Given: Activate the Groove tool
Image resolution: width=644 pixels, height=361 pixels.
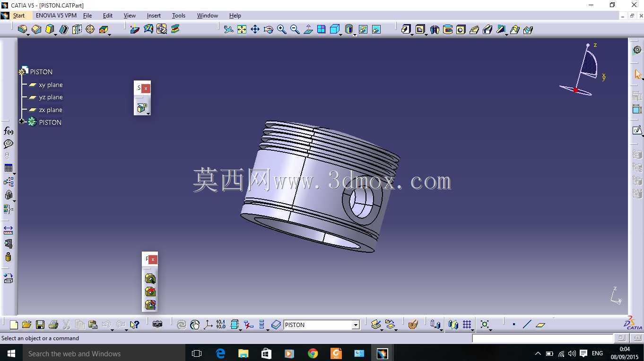Looking at the screenshot, I should tap(447, 29).
